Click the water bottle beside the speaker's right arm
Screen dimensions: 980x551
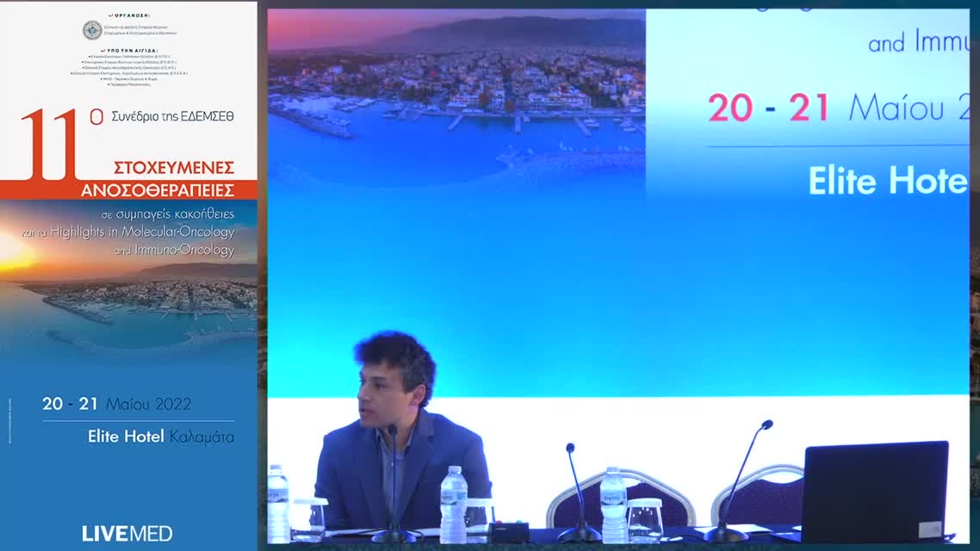tap(453, 504)
